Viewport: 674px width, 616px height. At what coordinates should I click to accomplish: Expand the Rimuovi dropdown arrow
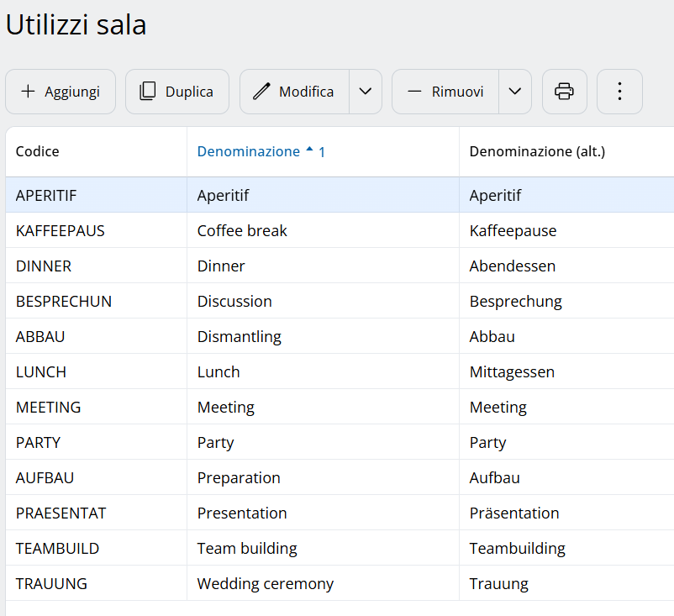click(515, 92)
